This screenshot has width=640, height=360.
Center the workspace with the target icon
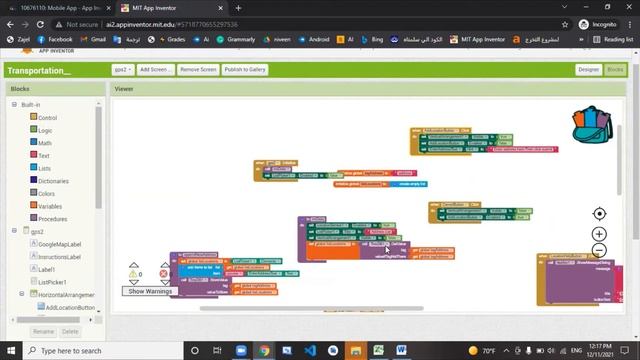tap(599, 213)
